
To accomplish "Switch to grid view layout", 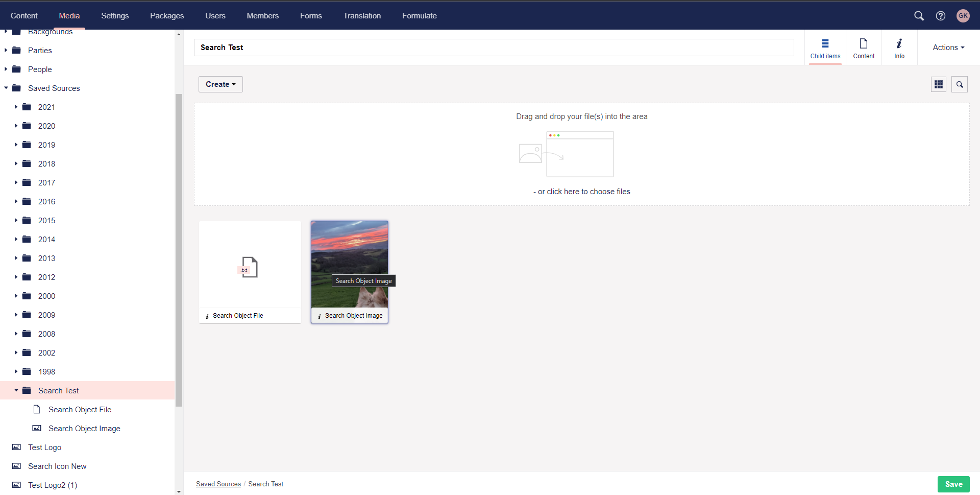I will pos(939,84).
